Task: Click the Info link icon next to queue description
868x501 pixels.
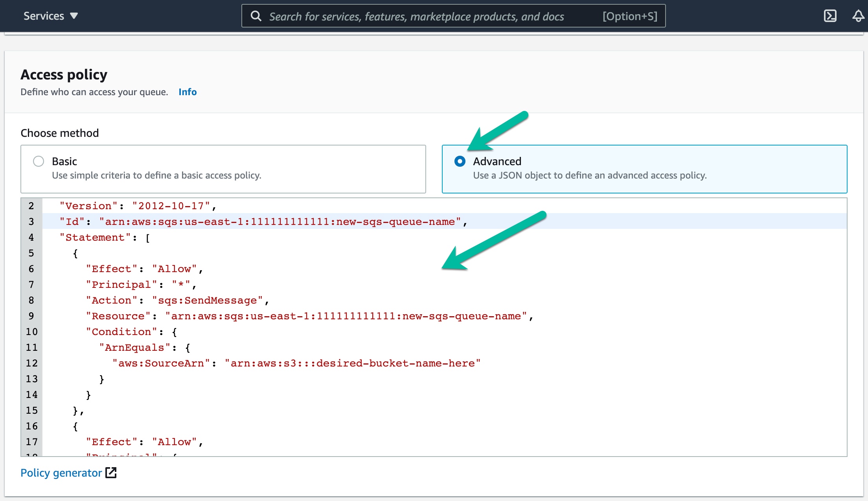Action: (188, 92)
